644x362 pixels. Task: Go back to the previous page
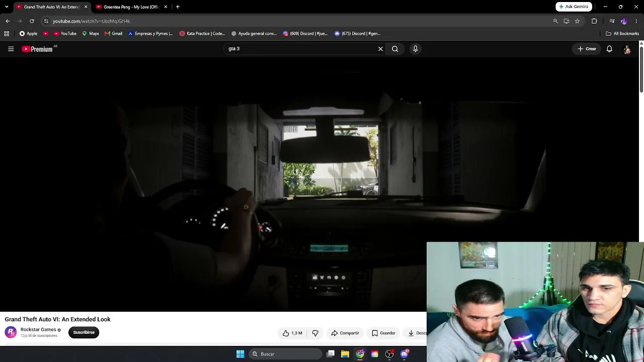(8, 21)
